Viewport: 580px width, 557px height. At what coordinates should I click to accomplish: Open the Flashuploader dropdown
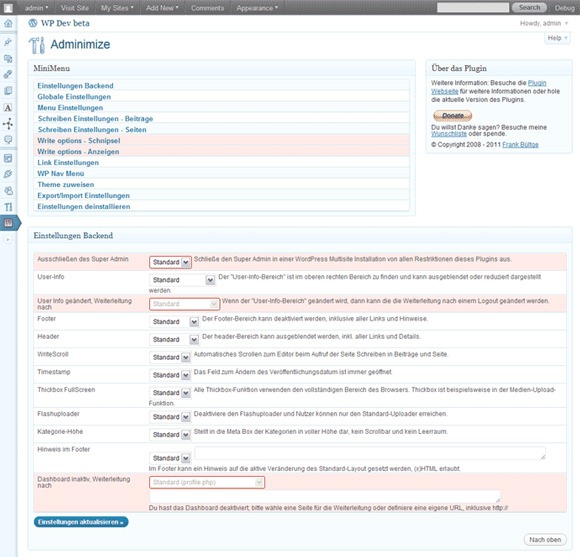pos(170,417)
